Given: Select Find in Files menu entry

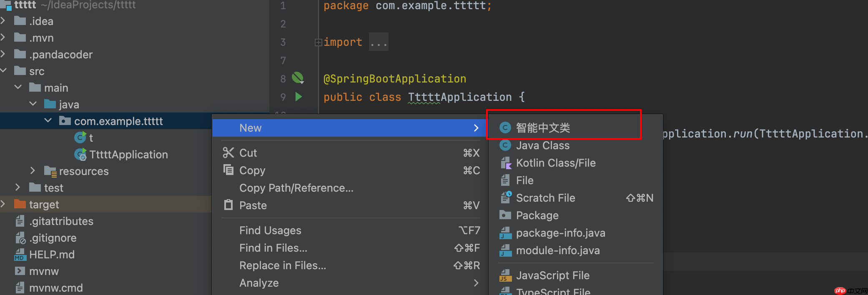Looking at the screenshot, I should pyautogui.click(x=273, y=248).
